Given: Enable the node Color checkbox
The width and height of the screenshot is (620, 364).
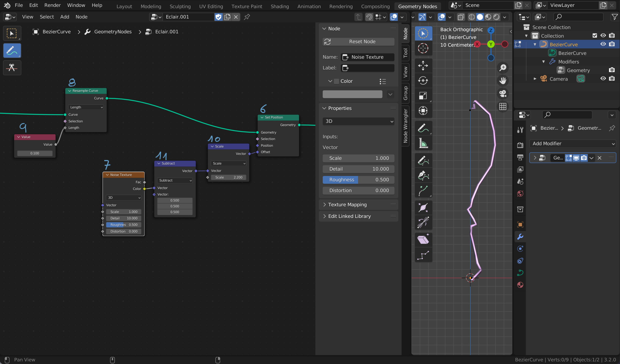Looking at the screenshot, I should pos(336,81).
